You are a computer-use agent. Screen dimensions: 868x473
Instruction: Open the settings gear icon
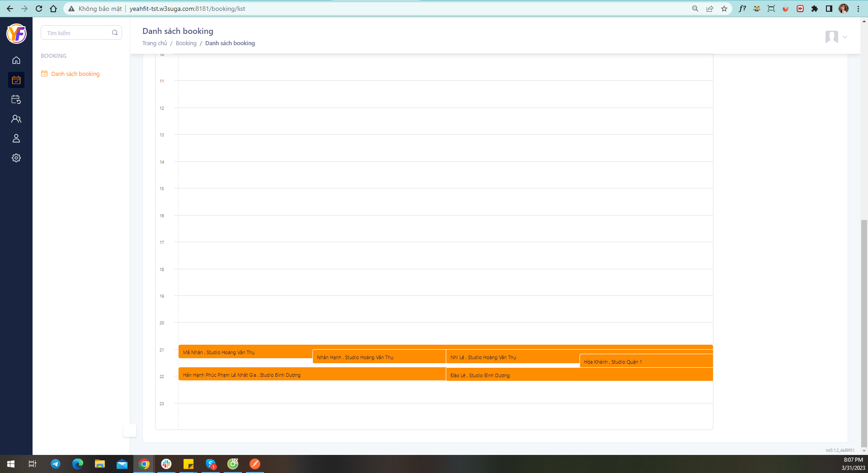tap(16, 158)
